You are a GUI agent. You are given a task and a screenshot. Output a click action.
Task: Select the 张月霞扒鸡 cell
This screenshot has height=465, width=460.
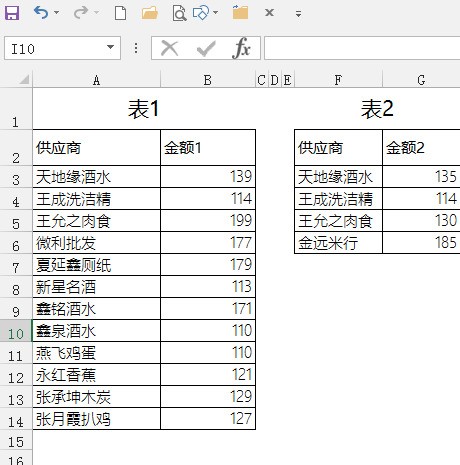96,419
